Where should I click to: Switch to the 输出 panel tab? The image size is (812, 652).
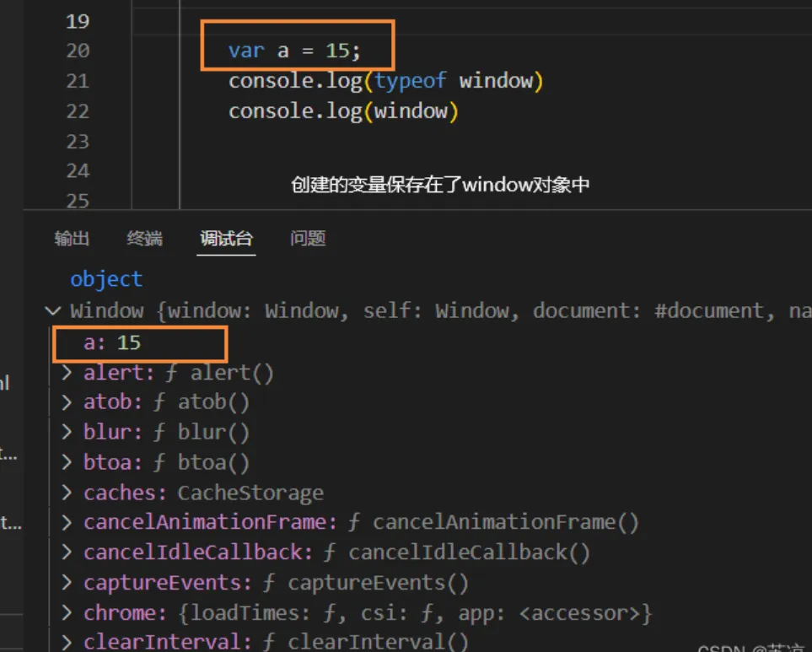[x=72, y=238]
